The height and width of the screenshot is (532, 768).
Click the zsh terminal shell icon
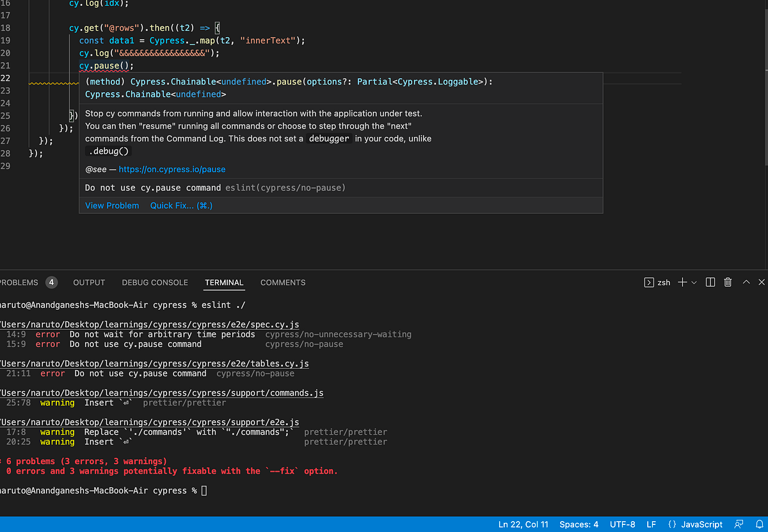click(649, 282)
